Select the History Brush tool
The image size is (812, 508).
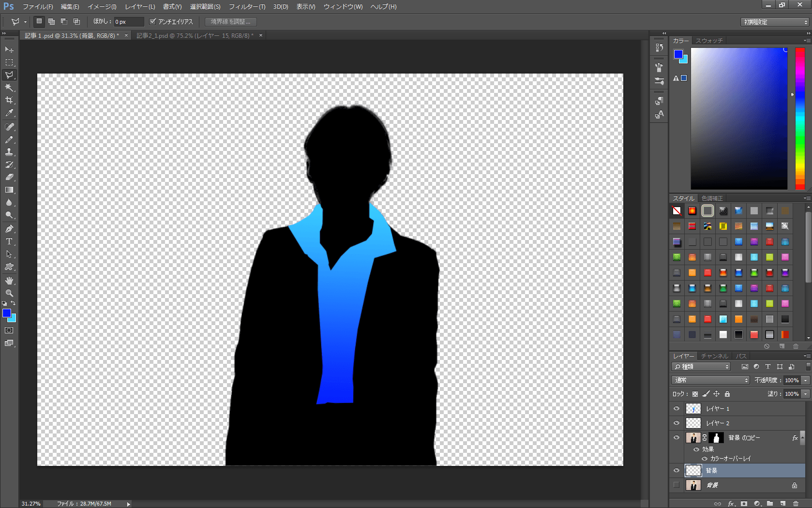pyautogui.click(x=9, y=164)
